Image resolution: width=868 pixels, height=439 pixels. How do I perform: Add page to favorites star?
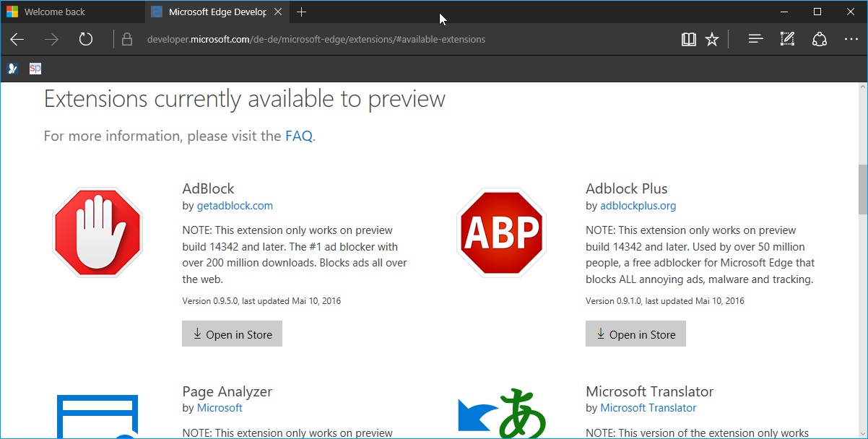pyautogui.click(x=712, y=40)
